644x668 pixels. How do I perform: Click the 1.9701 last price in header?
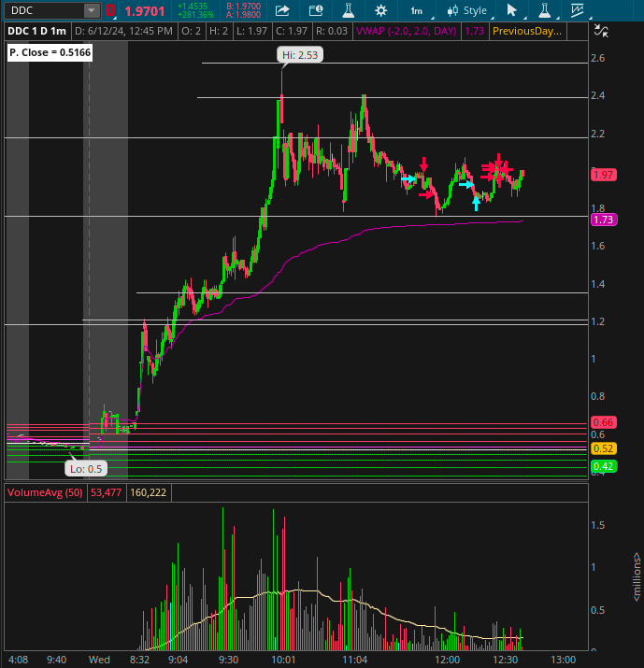145,11
